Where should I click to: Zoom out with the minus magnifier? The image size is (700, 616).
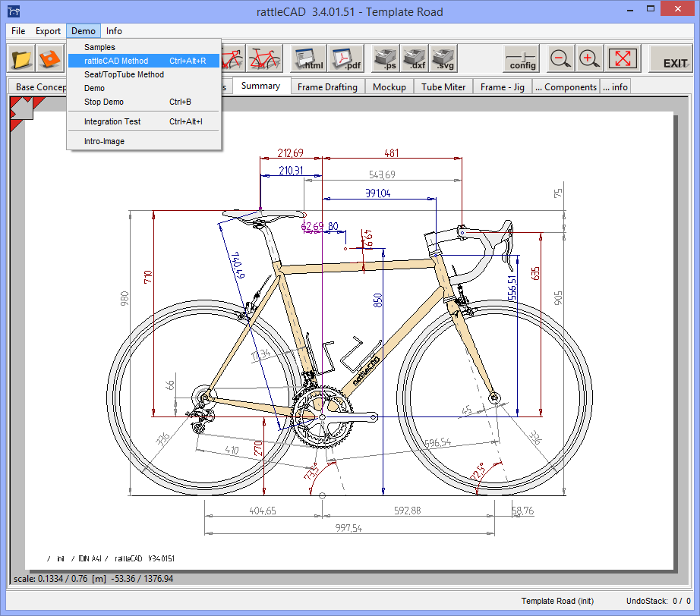tap(560, 58)
